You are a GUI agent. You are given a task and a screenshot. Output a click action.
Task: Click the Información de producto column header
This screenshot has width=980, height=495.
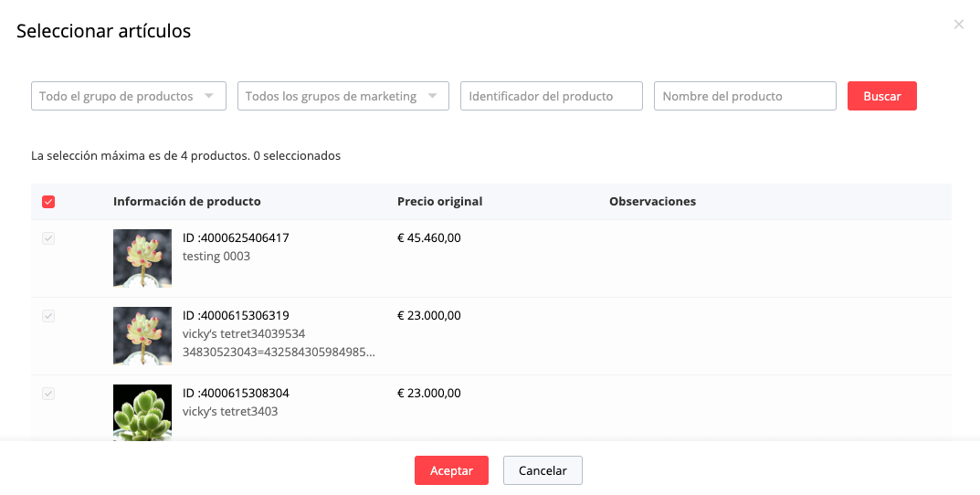pyautogui.click(x=186, y=202)
